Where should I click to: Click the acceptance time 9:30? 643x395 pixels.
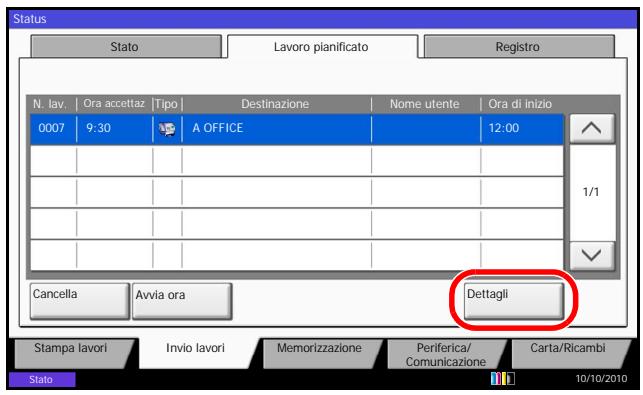(98, 128)
